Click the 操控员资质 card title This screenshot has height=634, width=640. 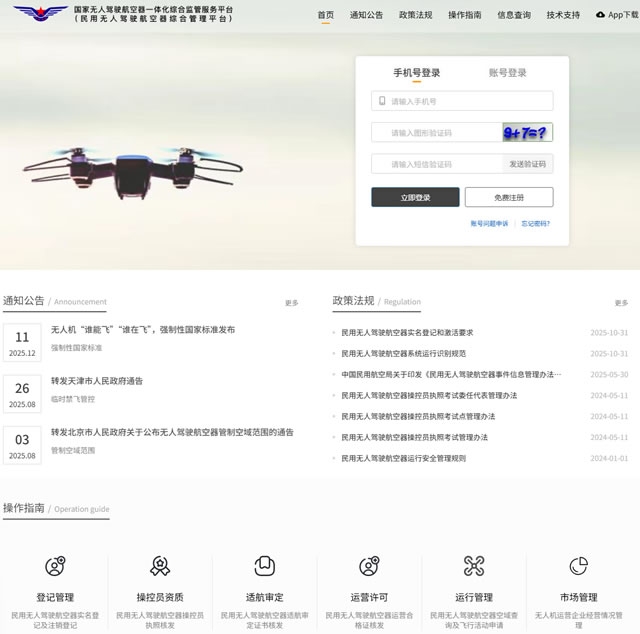coord(160,597)
